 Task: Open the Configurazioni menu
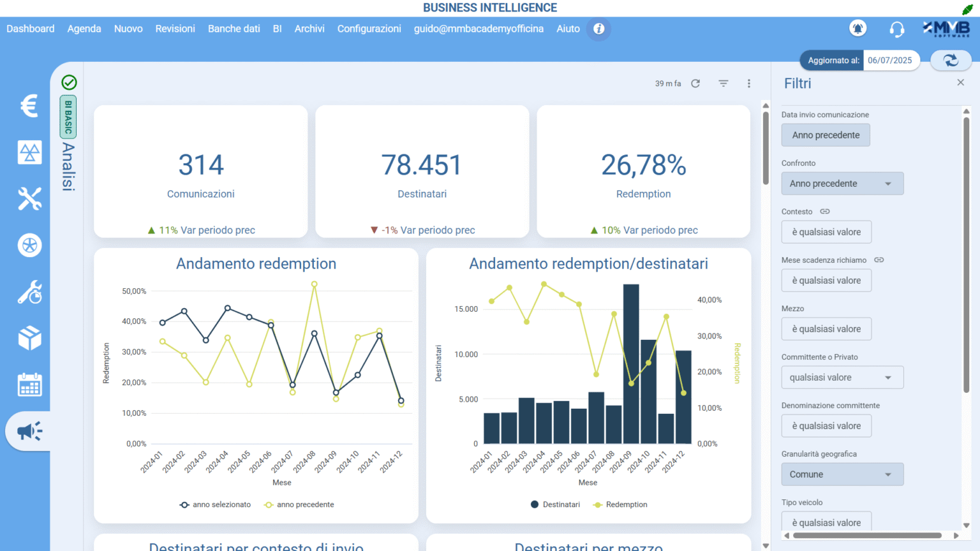tap(369, 29)
